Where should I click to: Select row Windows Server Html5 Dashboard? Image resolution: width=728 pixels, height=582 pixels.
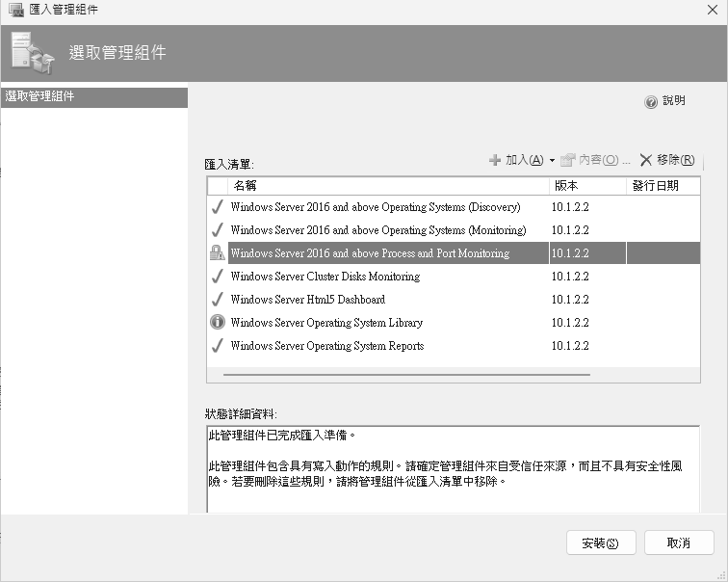click(x=454, y=300)
